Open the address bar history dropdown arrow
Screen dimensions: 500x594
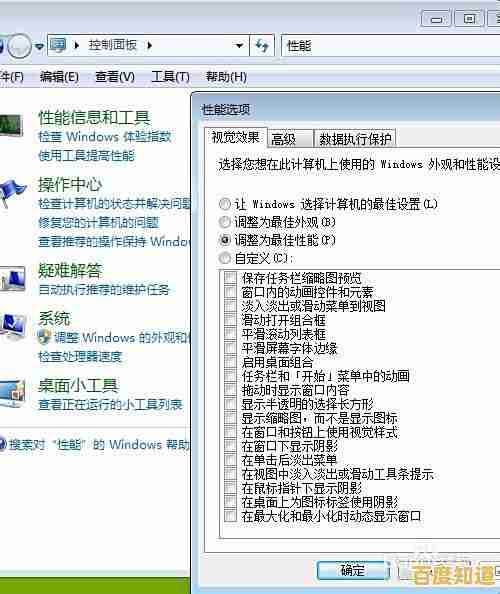click(x=239, y=46)
